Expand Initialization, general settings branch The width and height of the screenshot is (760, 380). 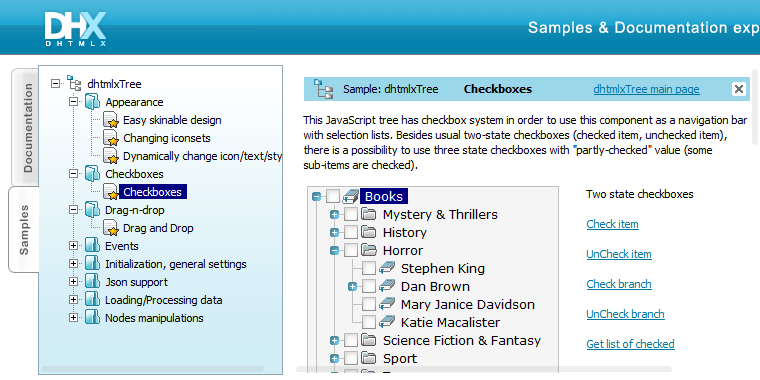pyautogui.click(x=73, y=264)
